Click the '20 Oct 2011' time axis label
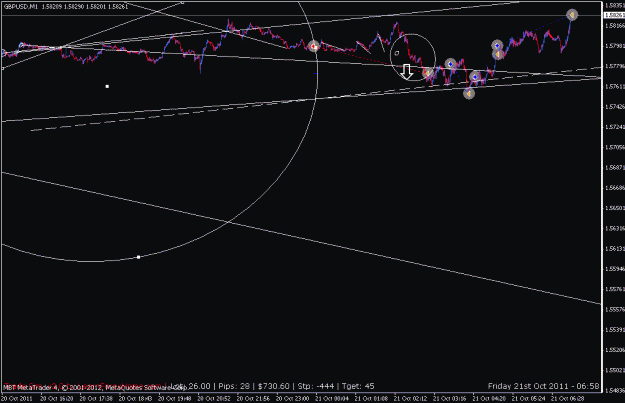625x403 pixels. [17, 398]
